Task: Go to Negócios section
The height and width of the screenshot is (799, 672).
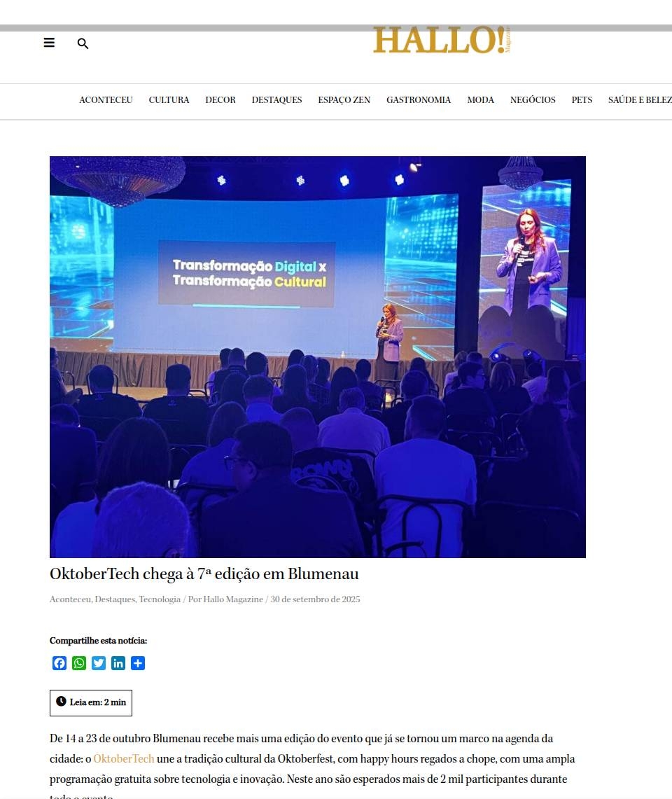Action: [533, 100]
